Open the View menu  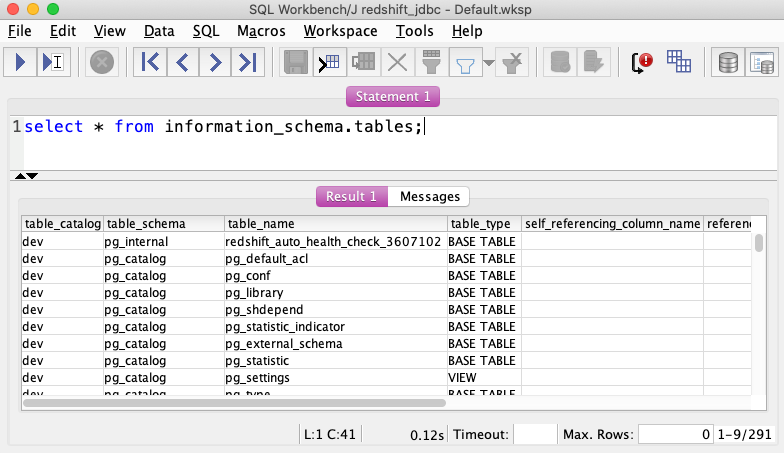point(110,31)
